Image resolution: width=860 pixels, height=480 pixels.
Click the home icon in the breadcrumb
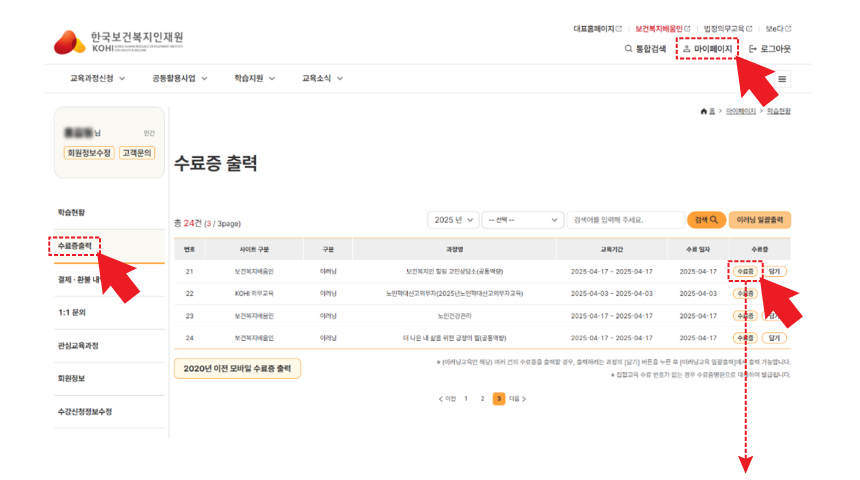pyautogui.click(x=704, y=111)
